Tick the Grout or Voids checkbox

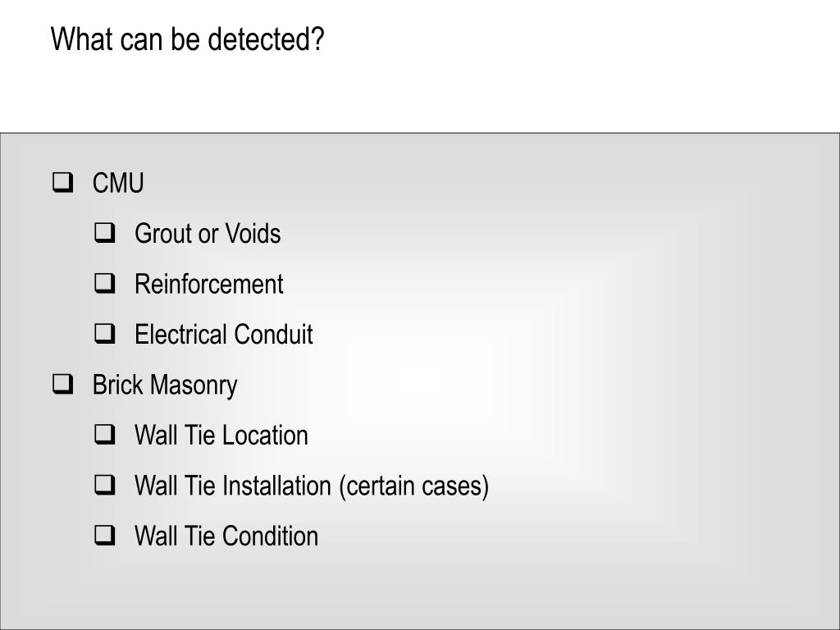(105, 233)
